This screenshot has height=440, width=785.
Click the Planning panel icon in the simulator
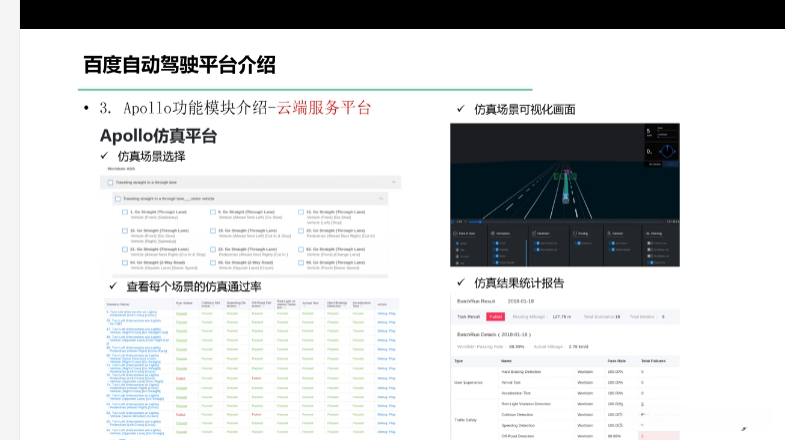tap(647, 233)
